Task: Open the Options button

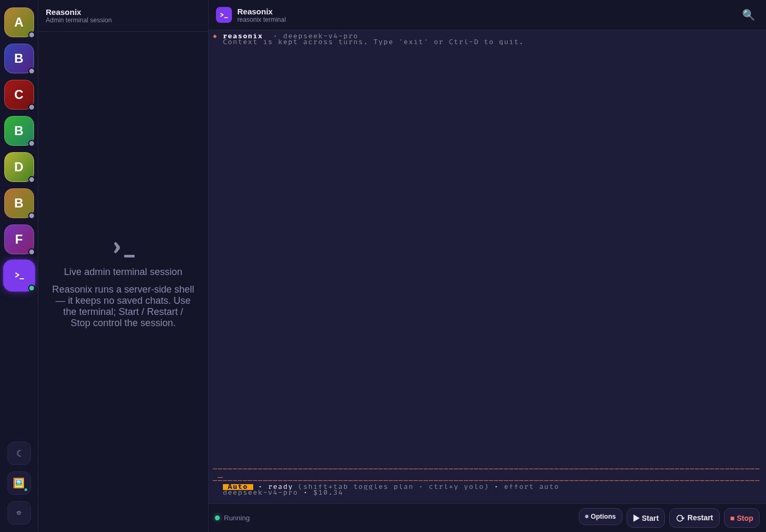Action: (601, 517)
